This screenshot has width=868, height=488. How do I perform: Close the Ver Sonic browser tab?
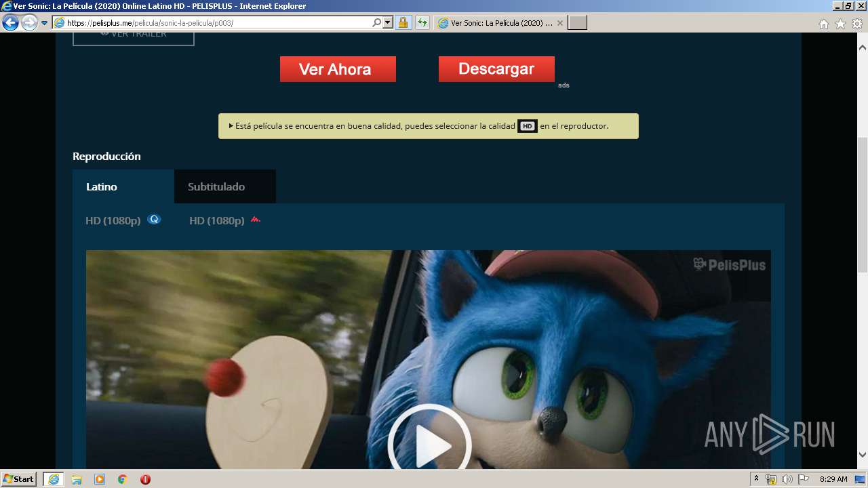pyautogui.click(x=559, y=23)
